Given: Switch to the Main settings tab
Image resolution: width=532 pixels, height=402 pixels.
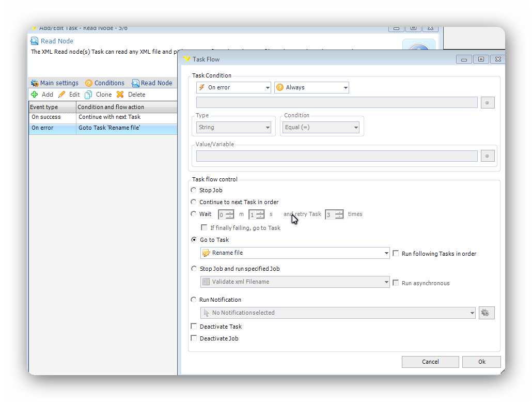Looking at the screenshot, I should [54, 83].
